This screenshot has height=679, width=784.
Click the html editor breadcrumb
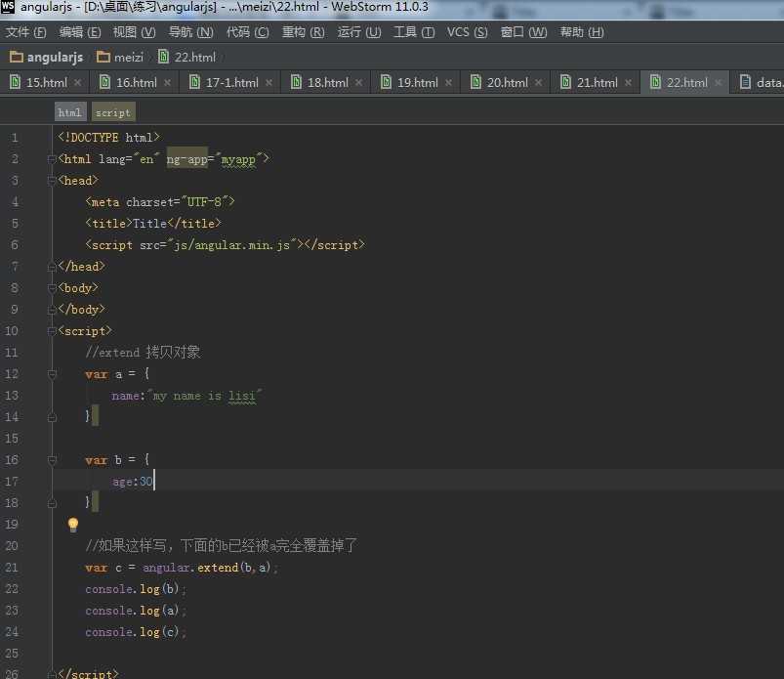(70, 112)
